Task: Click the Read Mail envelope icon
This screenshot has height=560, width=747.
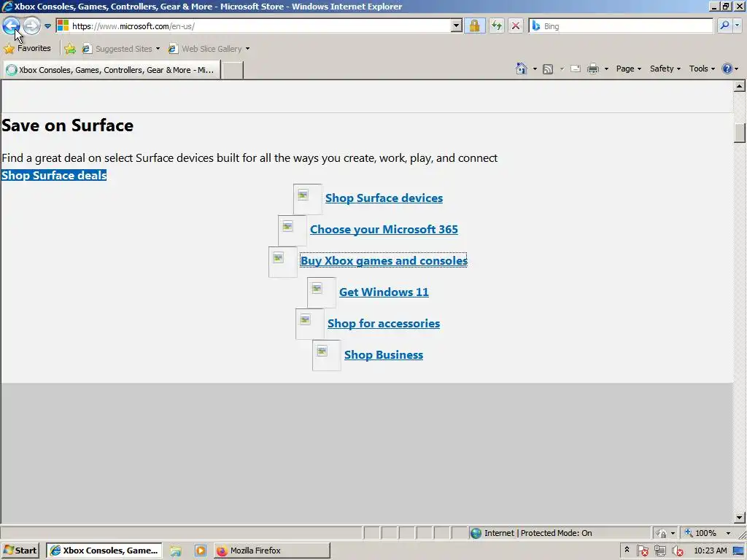Action: tap(576, 69)
